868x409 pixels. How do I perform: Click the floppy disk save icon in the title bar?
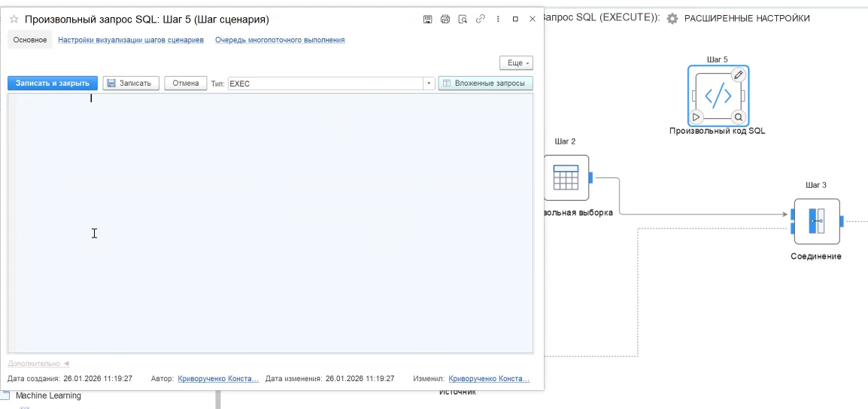click(427, 20)
